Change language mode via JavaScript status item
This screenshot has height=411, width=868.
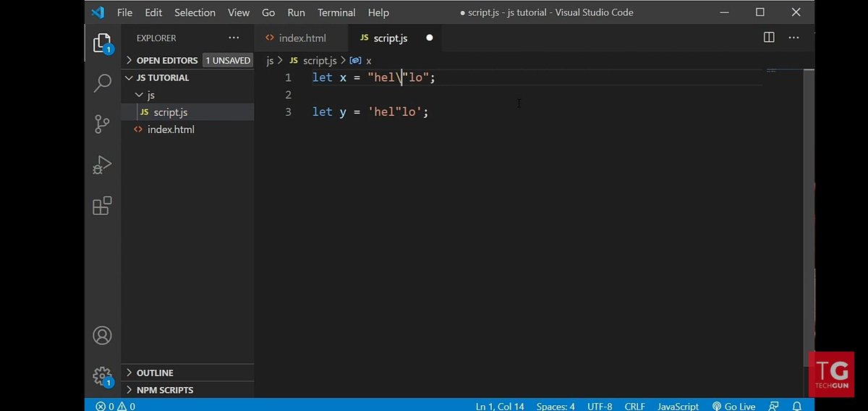pyautogui.click(x=678, y=406)
